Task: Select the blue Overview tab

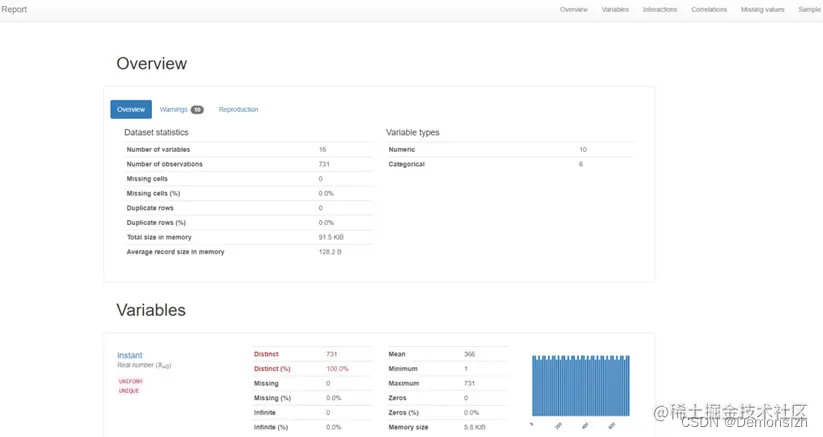Action: click(131, 110)
